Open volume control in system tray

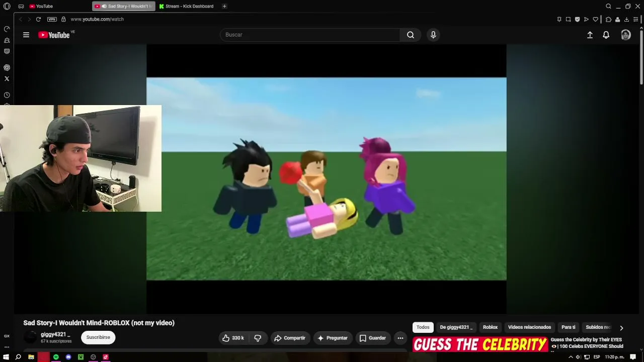click(578, 357)
